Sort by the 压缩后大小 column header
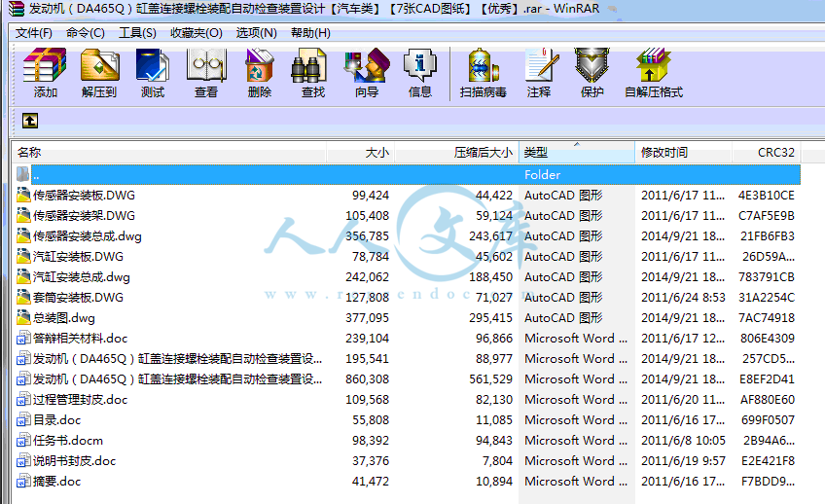The height and width of the screenshot is (504, 825). (456, 153)
